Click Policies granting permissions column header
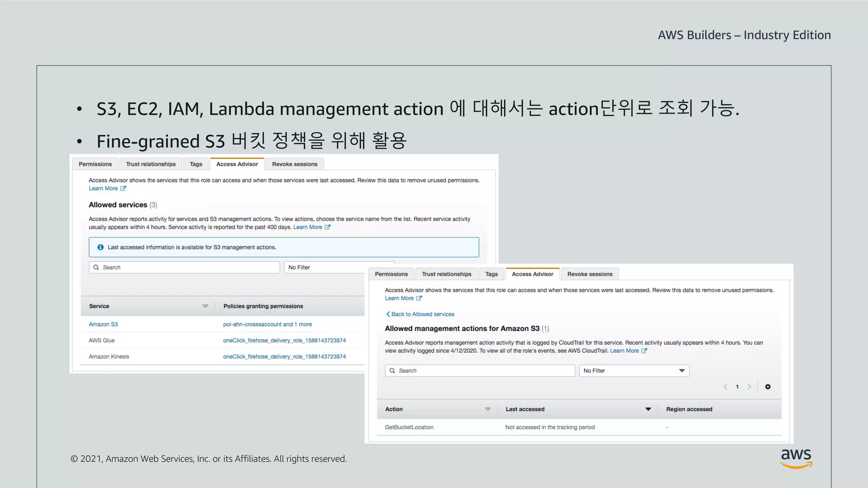This screenshot has height=488, width=868. point(263,306)
